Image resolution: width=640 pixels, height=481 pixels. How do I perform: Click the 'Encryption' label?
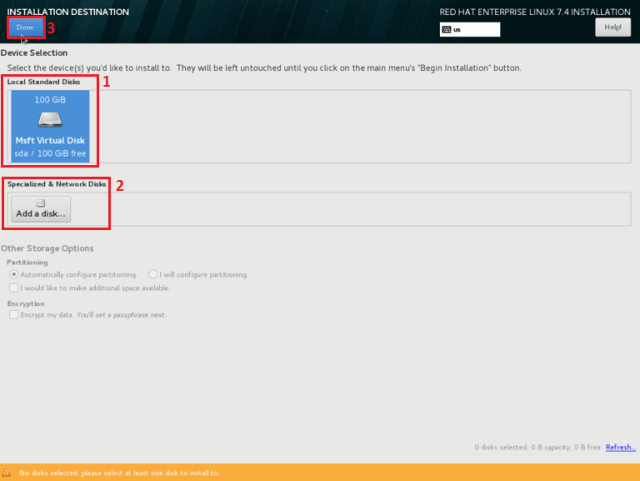coord(26,304)
